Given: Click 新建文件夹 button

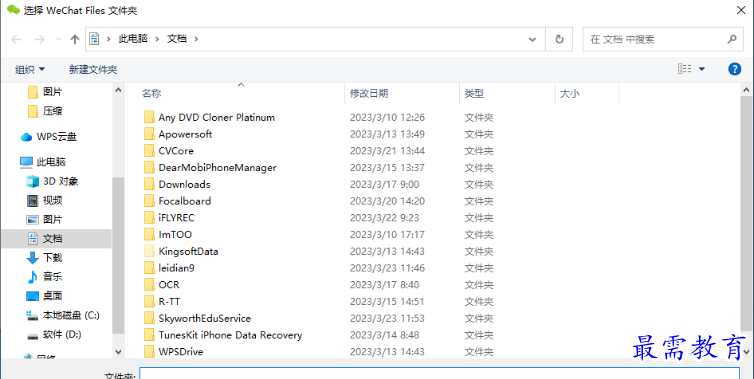Looking at the screenshot, I should (93, 69).
